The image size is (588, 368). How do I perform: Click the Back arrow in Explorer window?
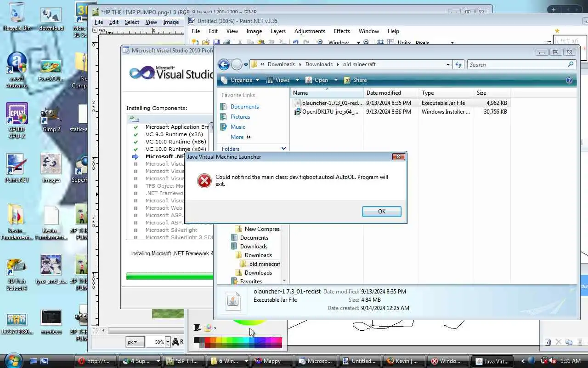coord(224,64)
